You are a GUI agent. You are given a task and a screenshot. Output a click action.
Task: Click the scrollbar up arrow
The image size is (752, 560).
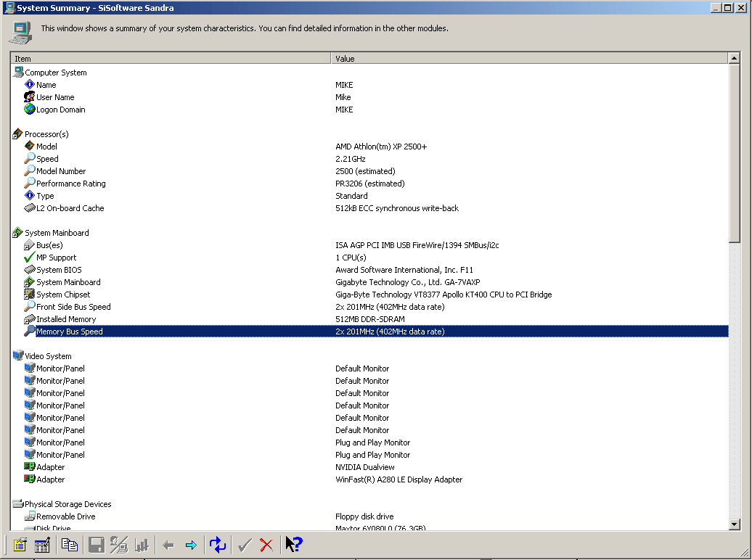pos(734,59)
